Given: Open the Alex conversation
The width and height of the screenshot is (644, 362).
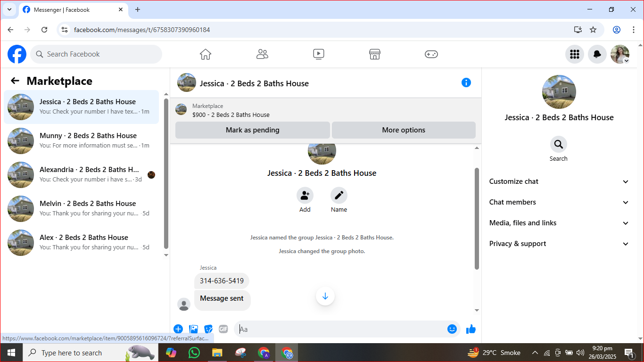Looking at the screenshot, I should click(81, 243).
